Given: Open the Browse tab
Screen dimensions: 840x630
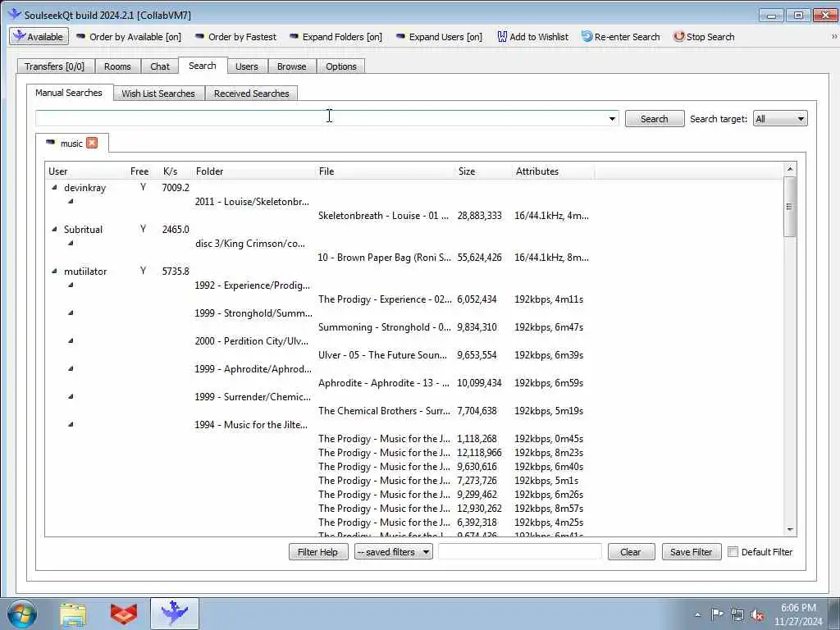Looking at the screenshot, I should click(x=291, y=66).
